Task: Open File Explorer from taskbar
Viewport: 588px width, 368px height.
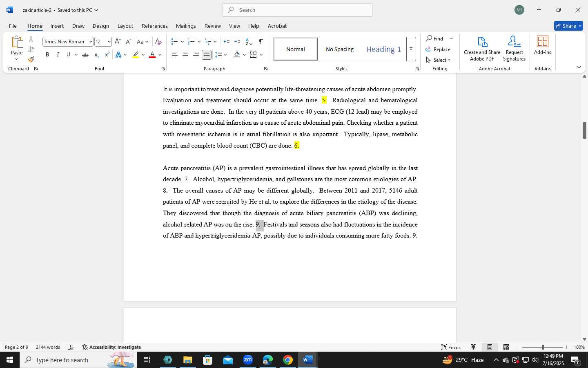Action: [x=187, y=360]
